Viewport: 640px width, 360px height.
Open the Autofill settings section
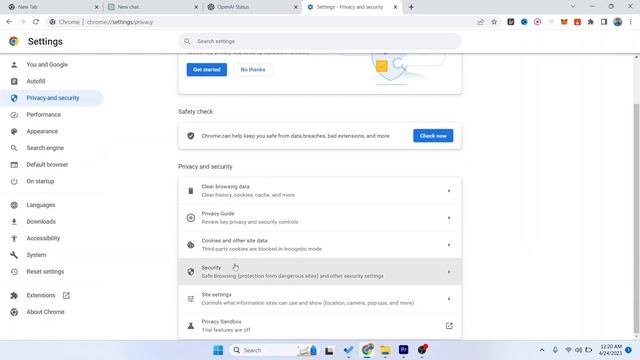coord(36,81)
